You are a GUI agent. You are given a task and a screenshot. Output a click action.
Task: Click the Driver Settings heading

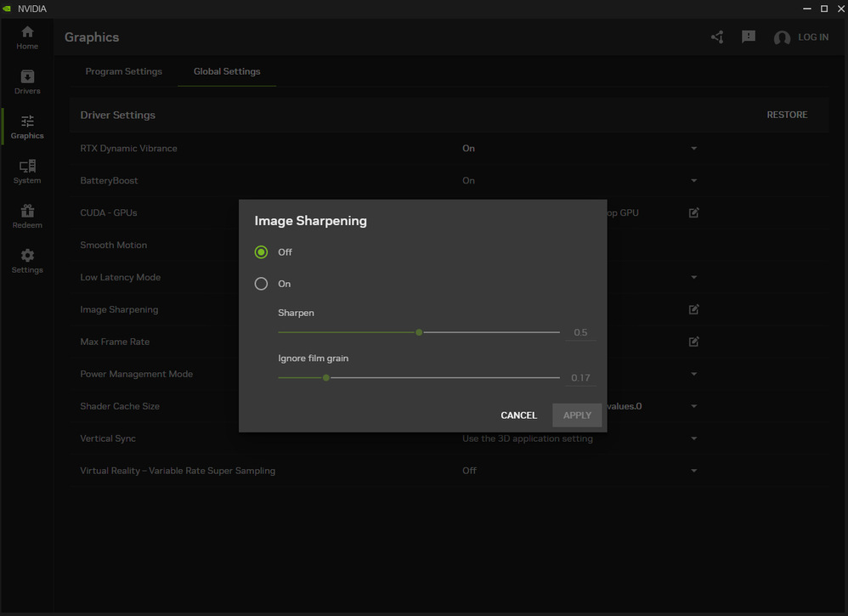(117, 115)
